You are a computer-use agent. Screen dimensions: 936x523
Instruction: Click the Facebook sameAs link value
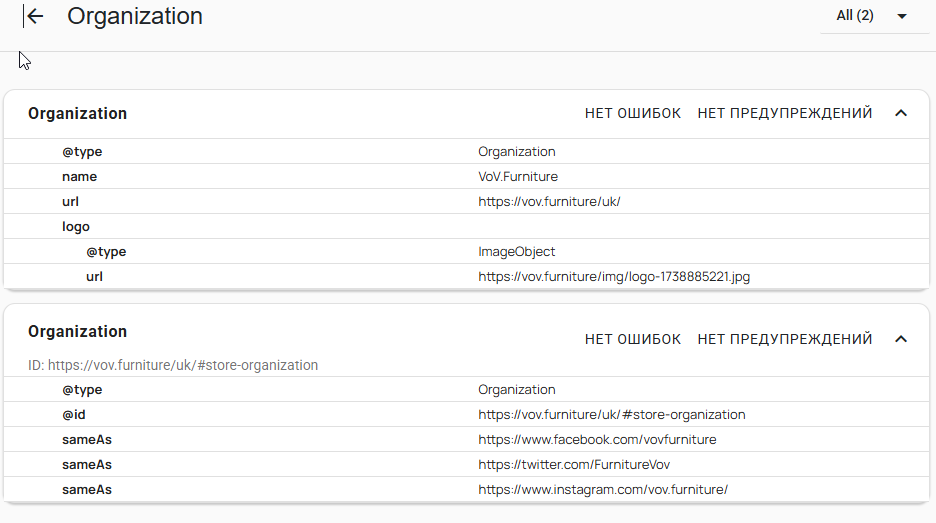pos(598,440)
